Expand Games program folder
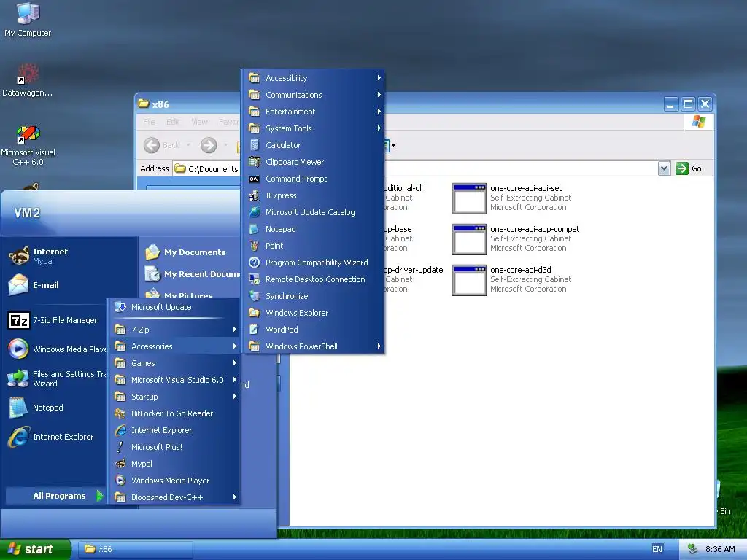This screenshot has height=560, width=747. point(174,363)
